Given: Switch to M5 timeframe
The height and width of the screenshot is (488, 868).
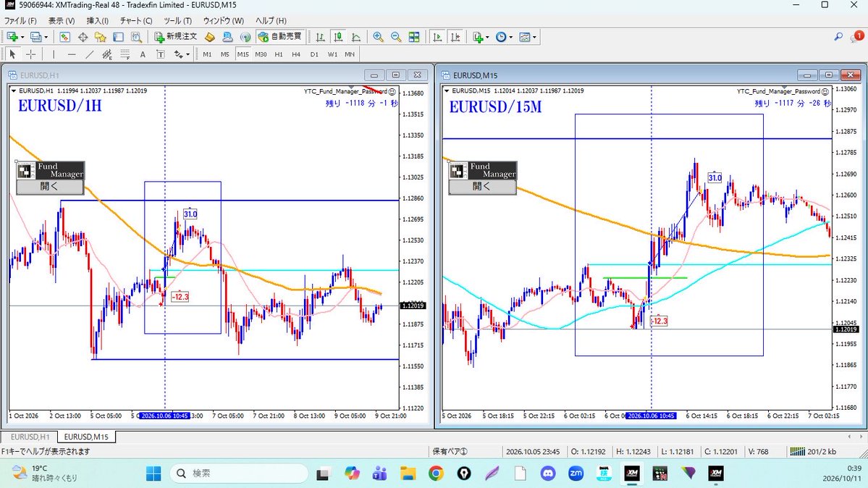Looking at the screenshot, I should click(224, 54).
